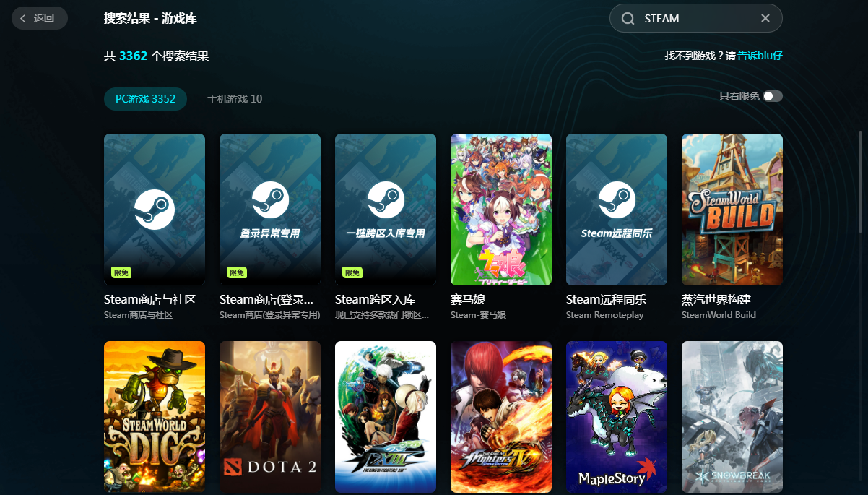
Task: Open the 告诉biu仔 feedback link
Action: click(760, 56)
